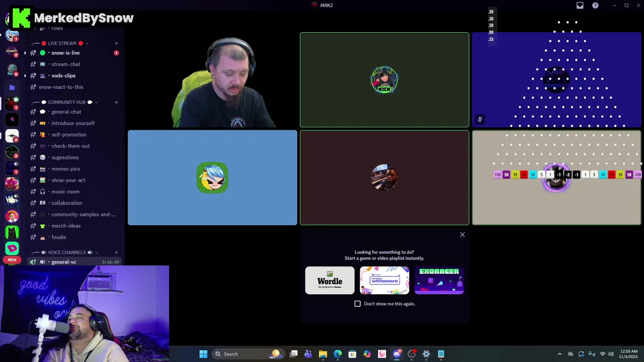Open Microsoft Teams from the taskbar
The width and height of the screenshot is (644, 362).
[x=308, y=354]
